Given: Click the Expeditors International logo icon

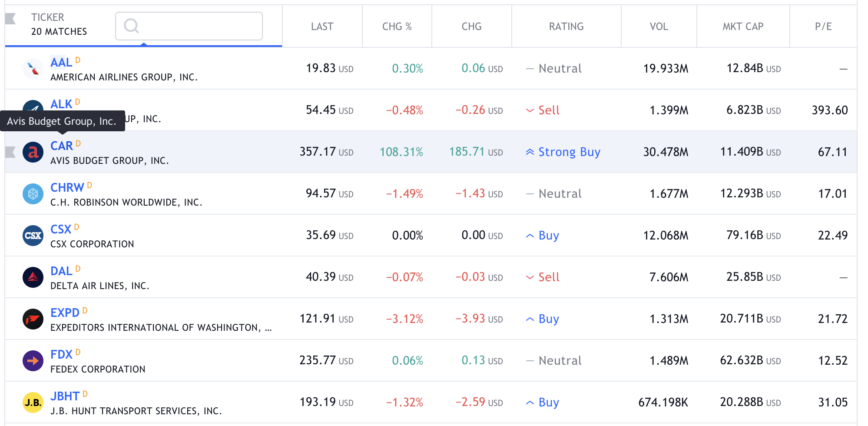Looking at the screenshot, I should coord(33,319).
